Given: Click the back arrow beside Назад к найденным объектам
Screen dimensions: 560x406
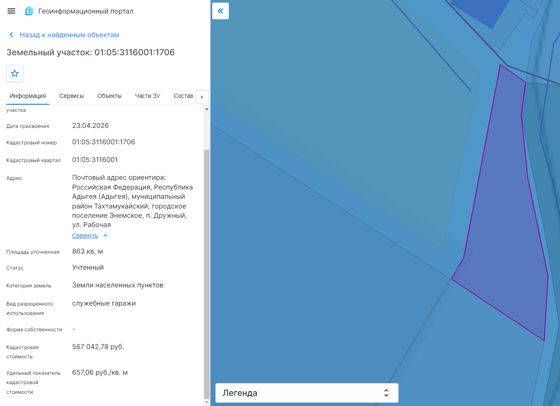Looking at the screenshot, I should coord(11,35).
